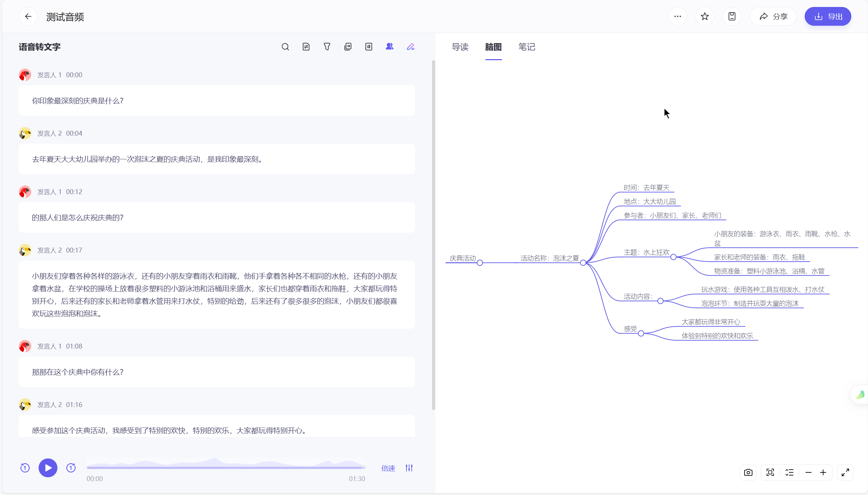
Task: Collapse the 活动内容 branch node
Action: click(660, 301)
